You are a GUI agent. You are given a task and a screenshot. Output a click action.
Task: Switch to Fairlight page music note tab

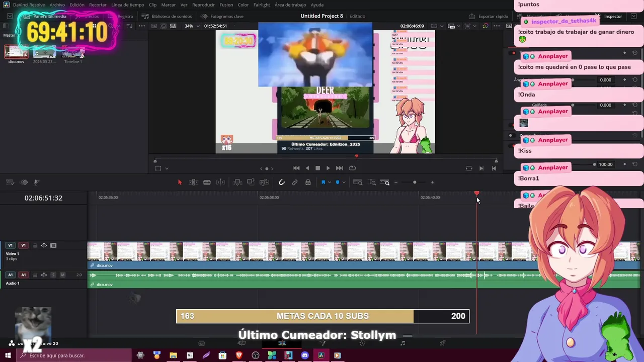click(403, 343)
